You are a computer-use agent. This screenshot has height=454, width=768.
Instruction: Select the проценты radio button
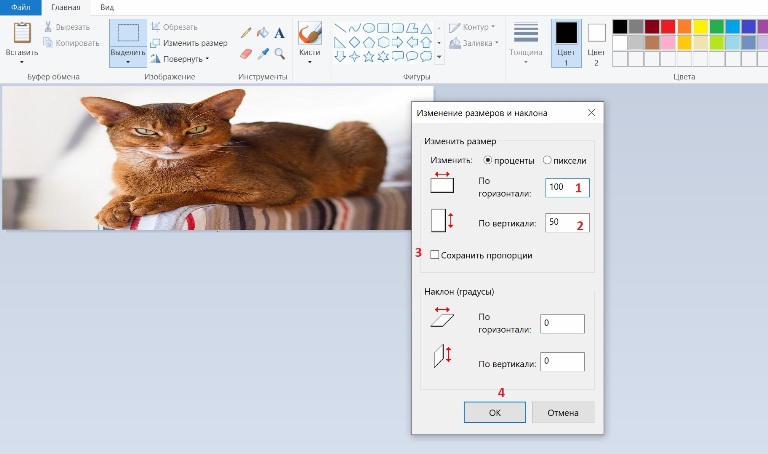[489, 160]
